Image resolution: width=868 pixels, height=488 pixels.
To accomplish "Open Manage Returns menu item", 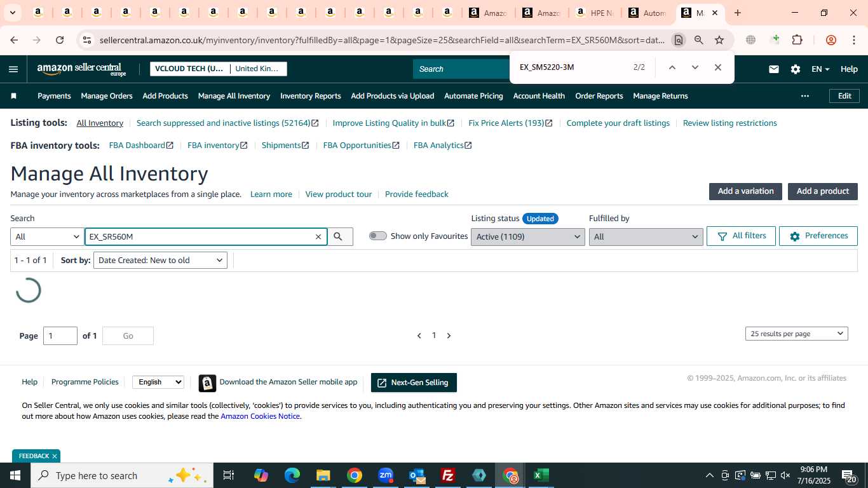I will [x=660, y=96].
